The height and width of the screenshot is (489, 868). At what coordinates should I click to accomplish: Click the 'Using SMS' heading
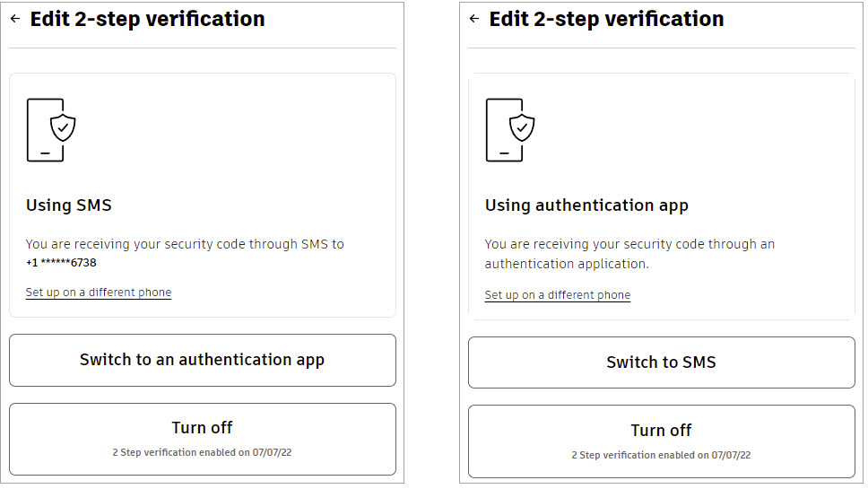(x=69, y=205)
